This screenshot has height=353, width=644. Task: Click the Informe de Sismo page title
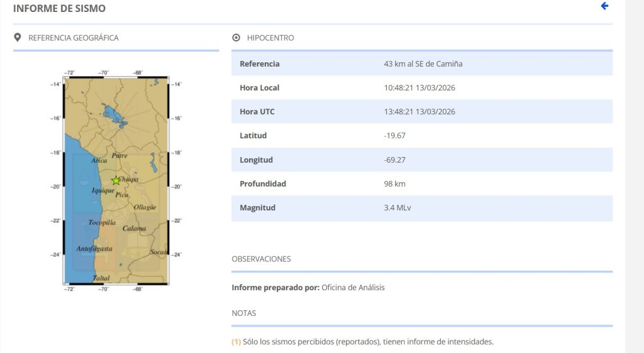pos(59,9)
